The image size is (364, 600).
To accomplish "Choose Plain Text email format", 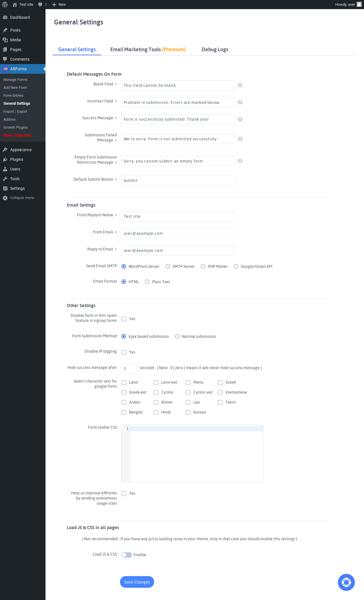I will pos(147,282).
